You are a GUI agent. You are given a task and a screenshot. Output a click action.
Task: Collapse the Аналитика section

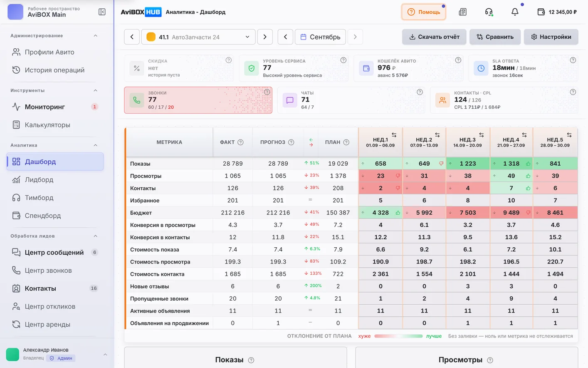point(96,145)
